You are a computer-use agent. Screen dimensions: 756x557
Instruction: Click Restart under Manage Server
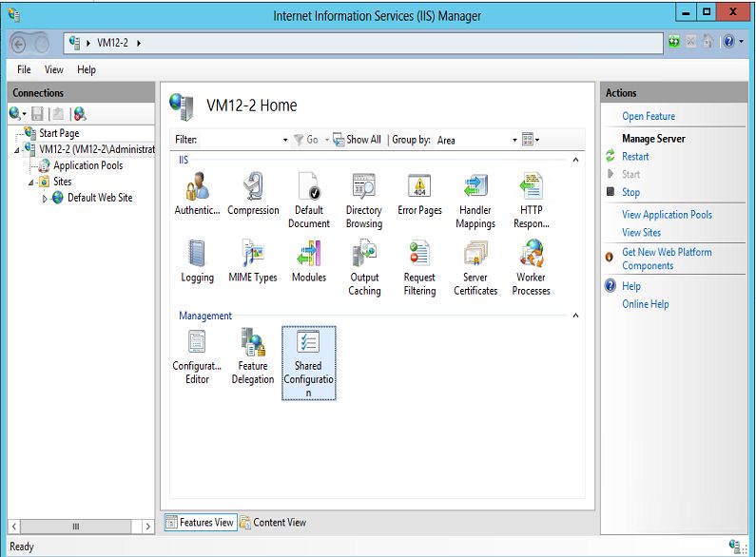[x=635, y=157]
